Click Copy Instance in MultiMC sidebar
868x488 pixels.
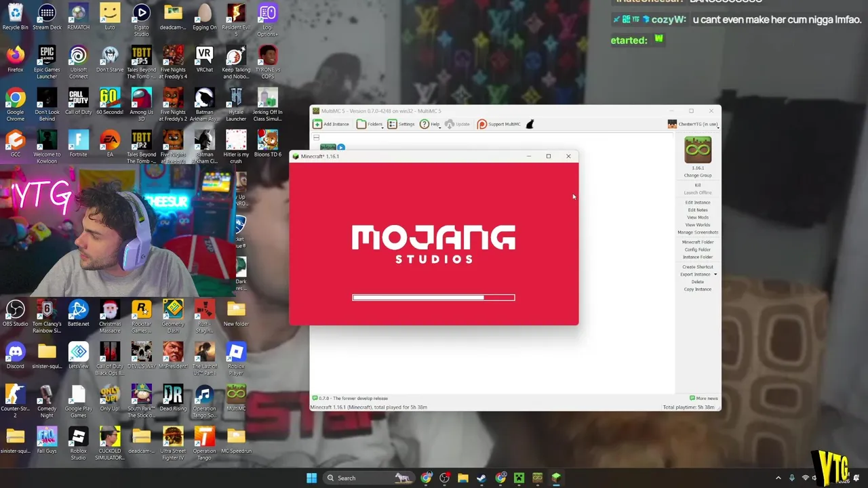tap(698, 289)
